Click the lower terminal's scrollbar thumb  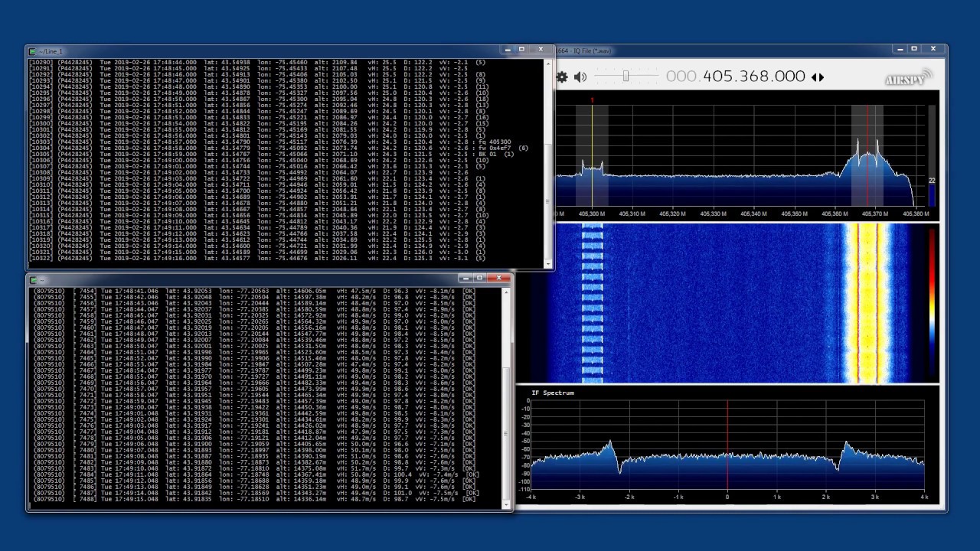[x=505, y=434]
